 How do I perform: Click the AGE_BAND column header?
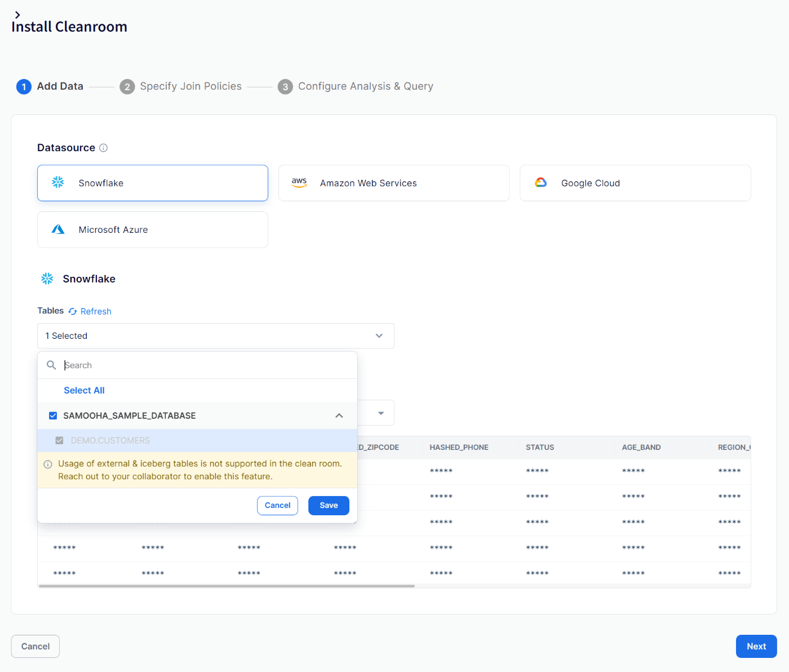(641, 447)
